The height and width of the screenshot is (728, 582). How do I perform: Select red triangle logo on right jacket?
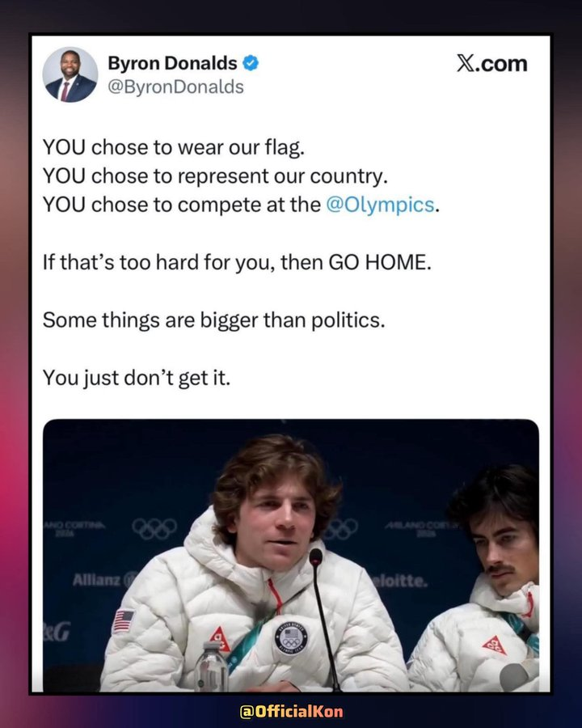[494, 645]
